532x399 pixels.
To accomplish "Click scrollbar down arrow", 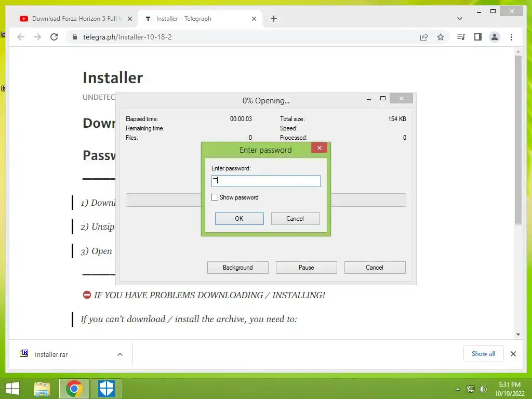I will 518,335.
